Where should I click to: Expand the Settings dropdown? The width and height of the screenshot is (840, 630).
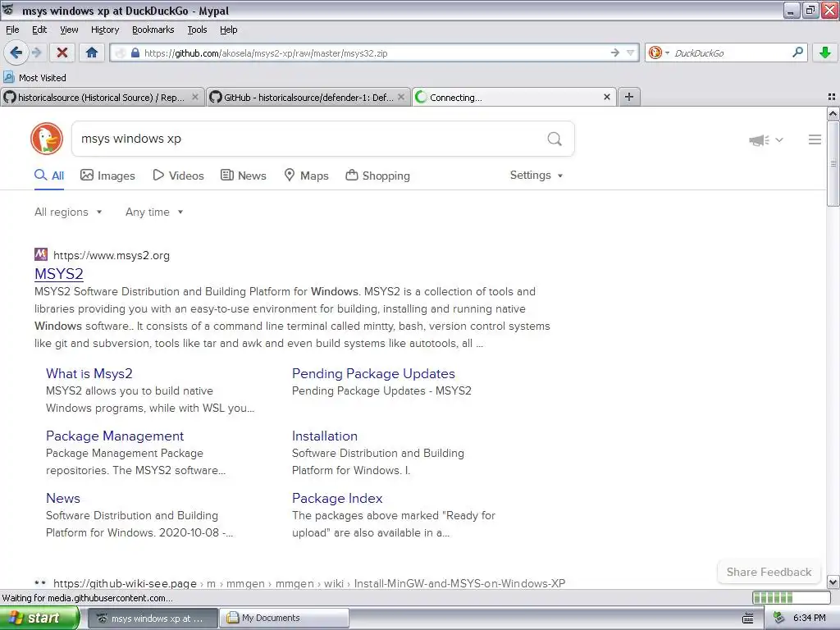coord(536,176)
